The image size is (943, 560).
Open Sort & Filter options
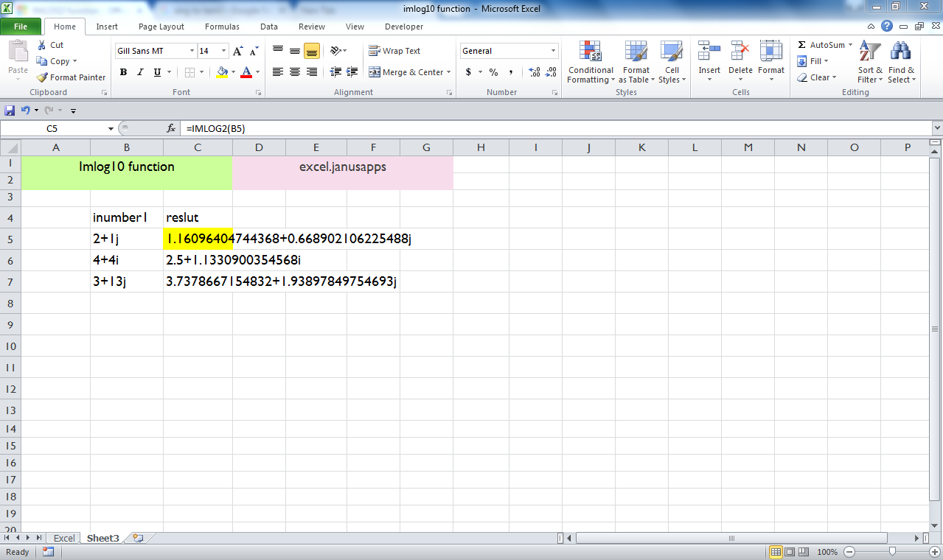pos(870,62)
